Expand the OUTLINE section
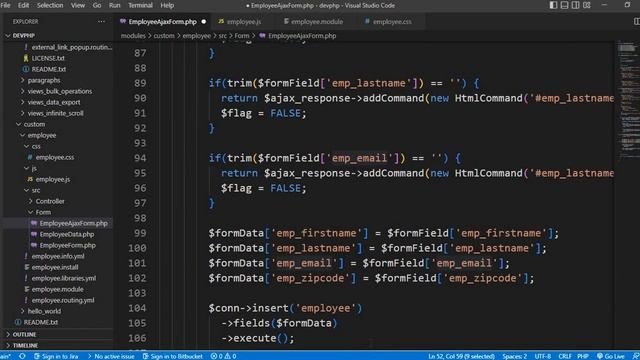The height and width of the screenshot is (360, 640). (x=24, y=334)
